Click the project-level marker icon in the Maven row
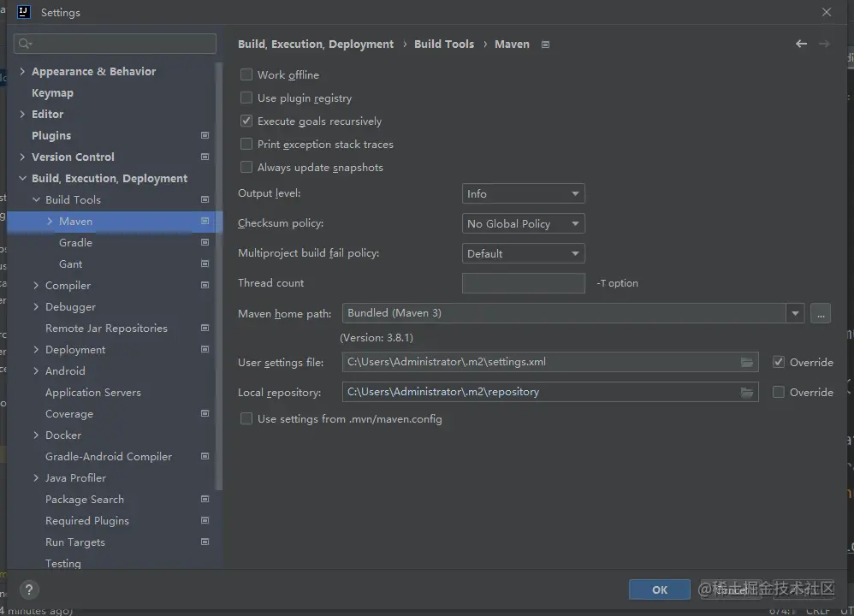The height and width of the screenshot is (616, 854). pyautogui.click(x=205, y=221)
